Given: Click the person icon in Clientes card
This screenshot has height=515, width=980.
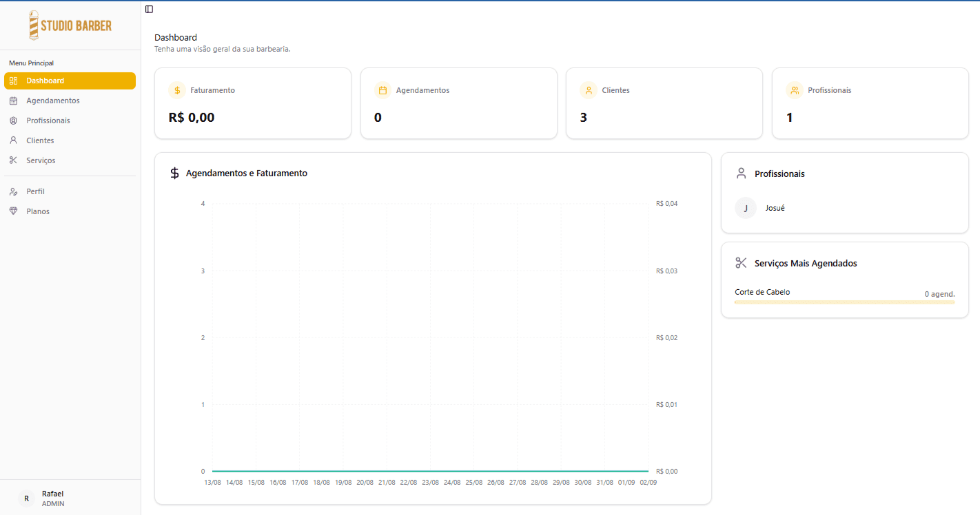Looking at the screenshot, I should (589, 90).
